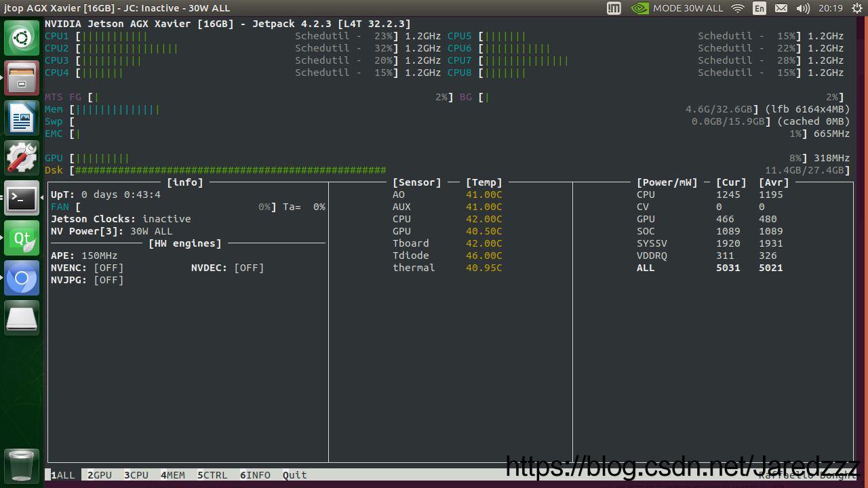Viewport: 868px width, 488px height.
Task: Open the Trash icon in launcher
Action: [x=22, y=466]
